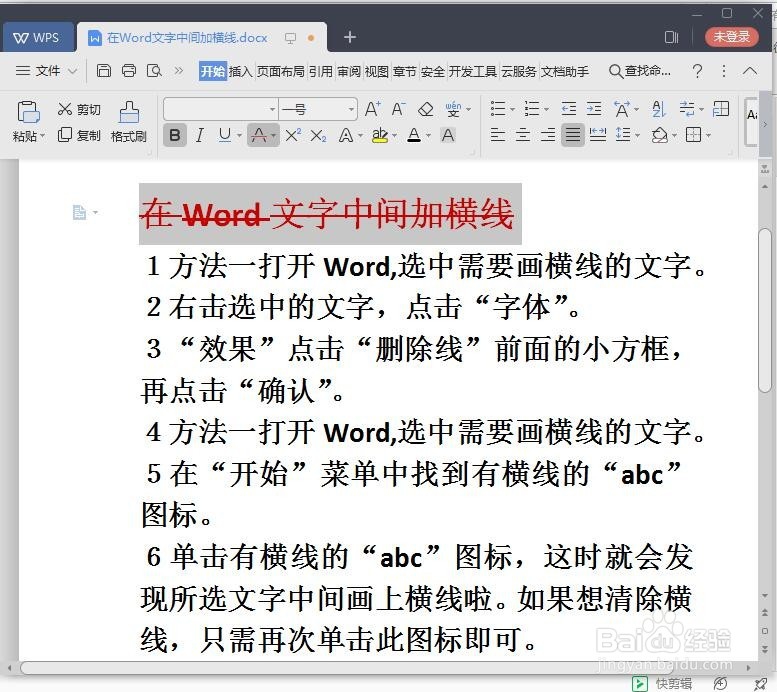Open the 开发工具 tab
777x692 pixels.
pos(473,71)
